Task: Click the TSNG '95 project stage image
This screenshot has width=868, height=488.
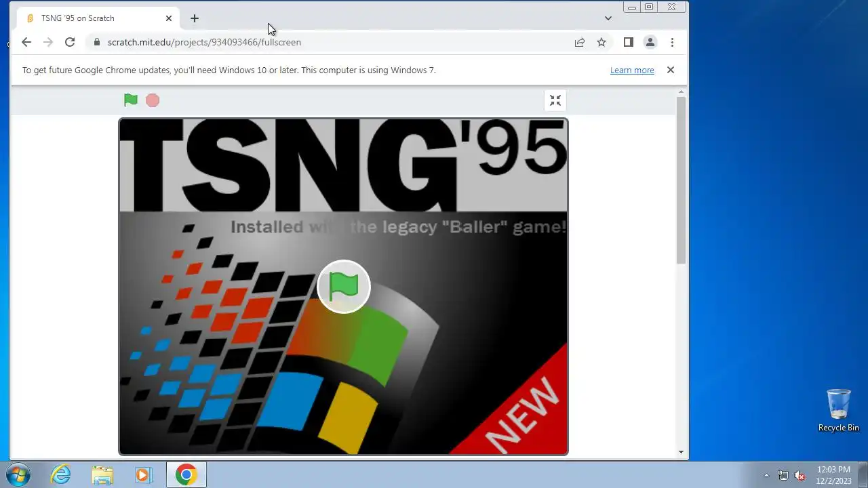Action: point(344,287)
